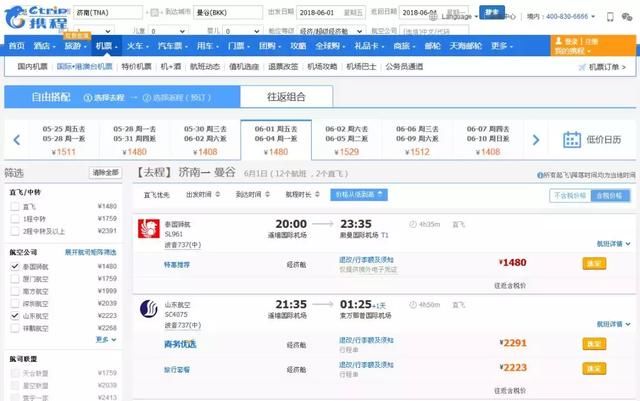
Task: Open the 舱位等级 cabin class dropdown
Action: 331,31
